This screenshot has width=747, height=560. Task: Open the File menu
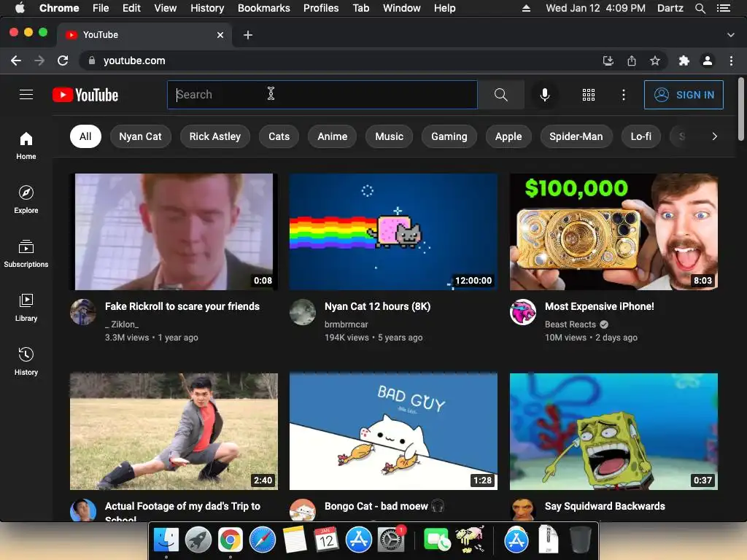pyautogui.click(x=101, y=8)
